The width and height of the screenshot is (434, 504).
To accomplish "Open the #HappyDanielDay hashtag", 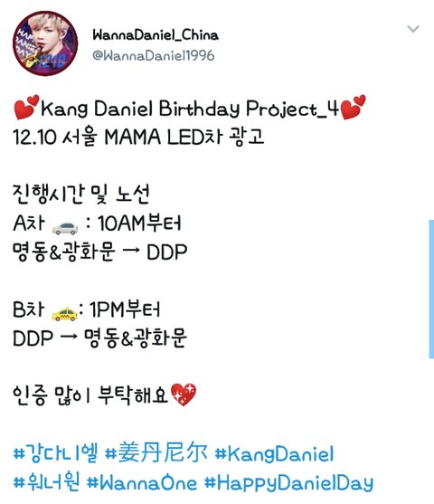I will coord(288,483).
